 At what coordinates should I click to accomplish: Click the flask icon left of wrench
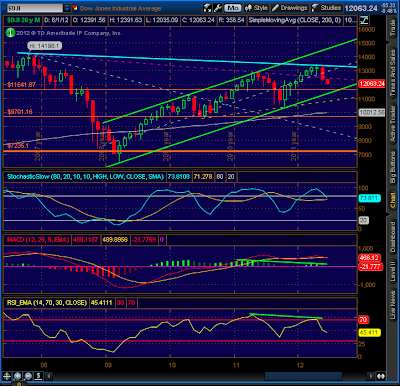point(207,8)
